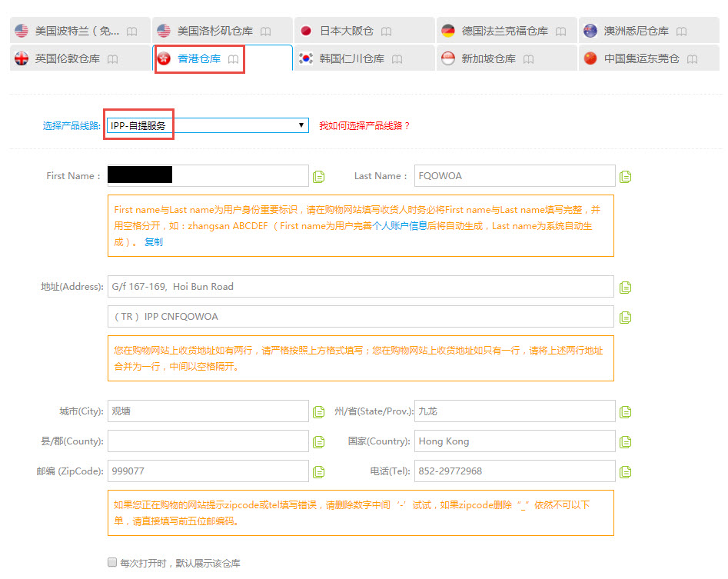Click book icon next to 澳洲悉尼仓库
Image resolution: width=728 pixels, height=579 pixels.
click(682, 31)
